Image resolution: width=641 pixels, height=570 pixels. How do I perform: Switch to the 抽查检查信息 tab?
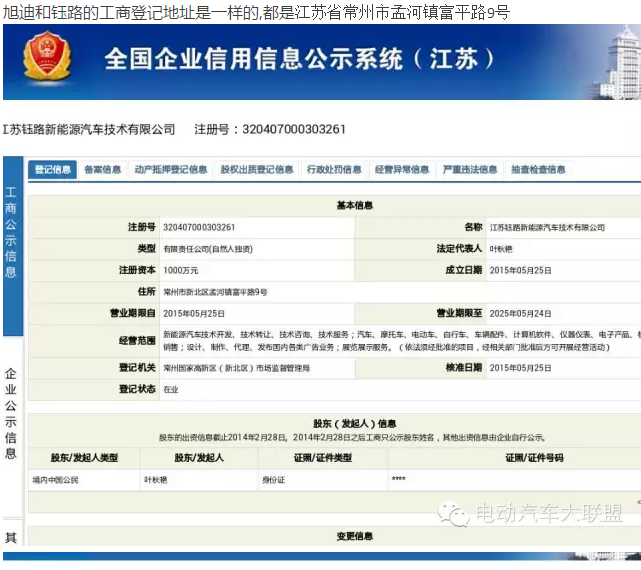[538, 169]
